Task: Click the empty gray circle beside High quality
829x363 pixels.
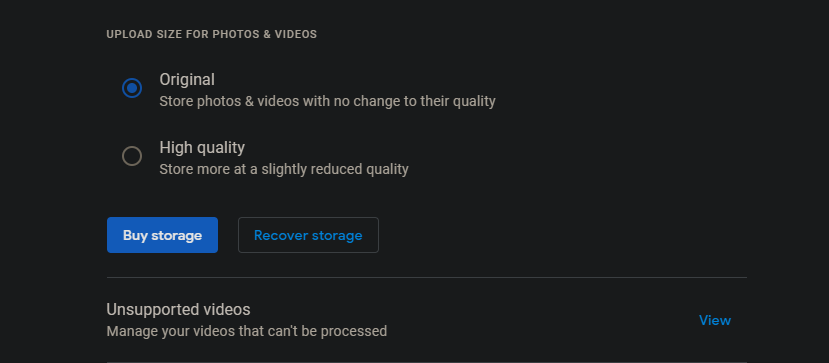Action: tap(132, 156)
